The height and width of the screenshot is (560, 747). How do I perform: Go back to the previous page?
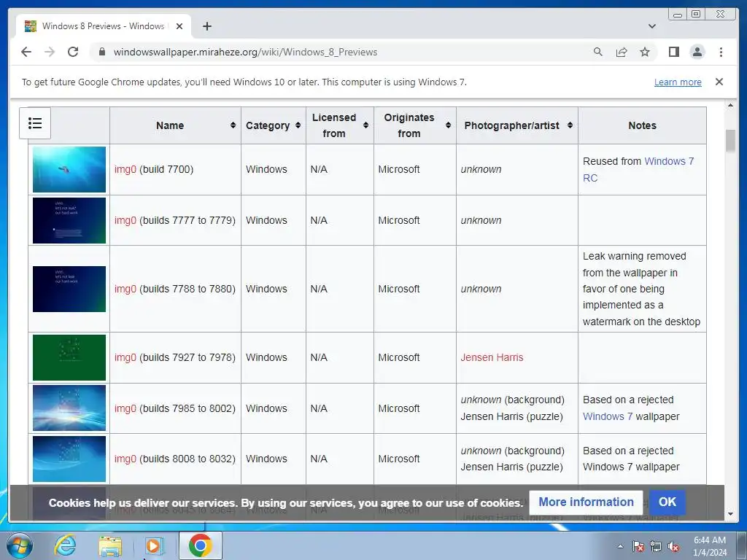click(26, 52)
